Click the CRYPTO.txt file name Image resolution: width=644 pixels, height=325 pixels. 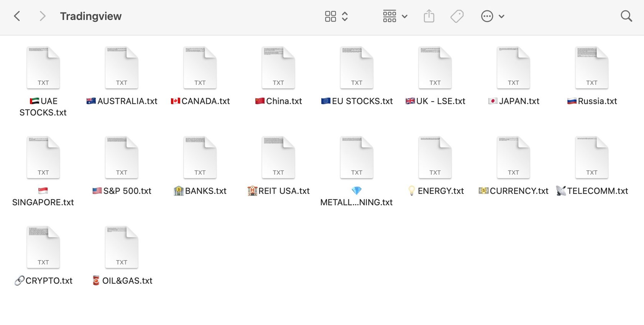point(43,281)
